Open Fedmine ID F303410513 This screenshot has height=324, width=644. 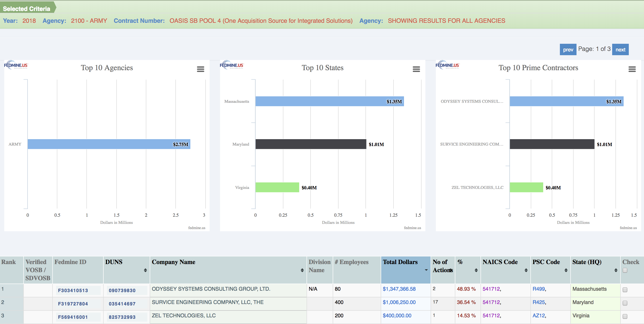pyautogui.click(x=73, y=290)
